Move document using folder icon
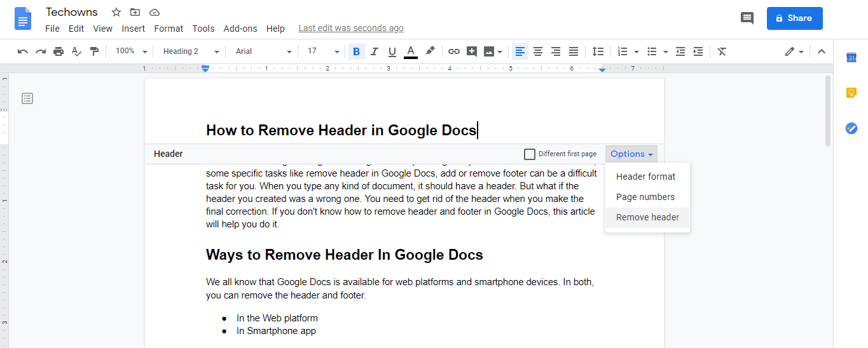Viewport: 868px width, 348px height. click(x=135, y=12)
